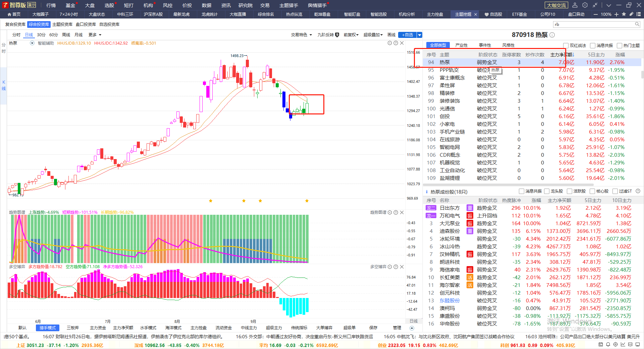This screenshot has width=644, height=349.
Task: Enable the 核心股 checkbox
Action: [x=592, y=191]
